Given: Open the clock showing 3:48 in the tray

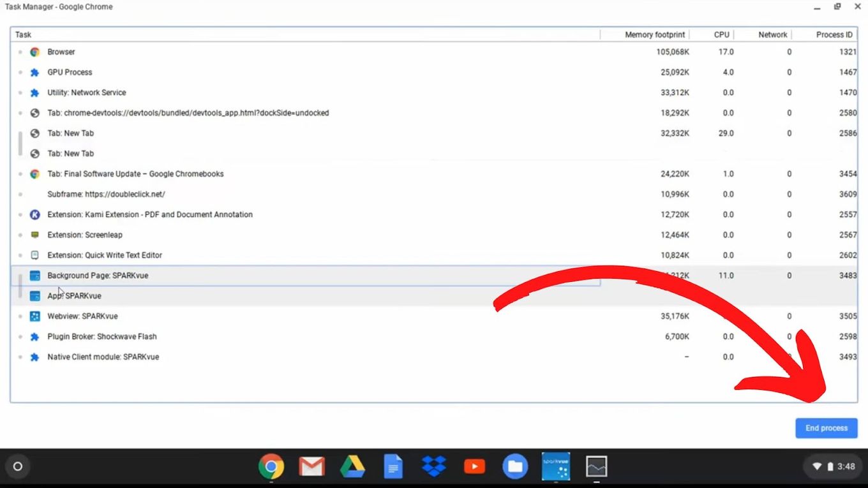Looking at the screenshot, I should [846, 466].
